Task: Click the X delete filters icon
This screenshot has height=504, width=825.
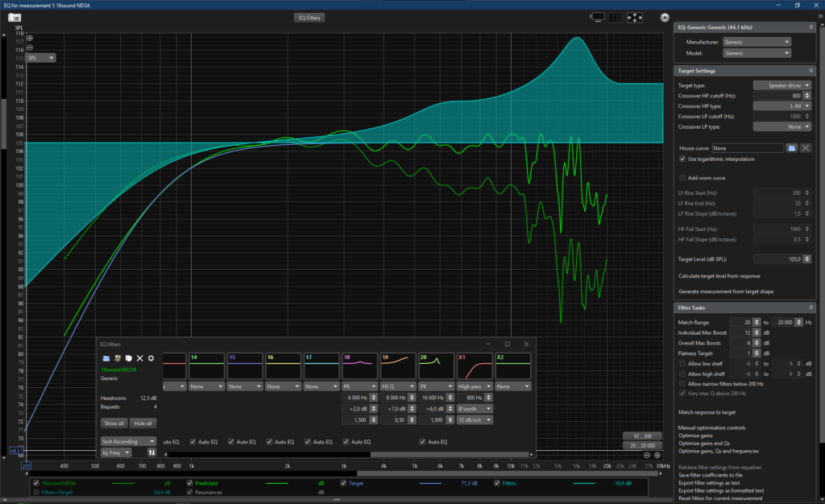Action: [x=139, y=357]
